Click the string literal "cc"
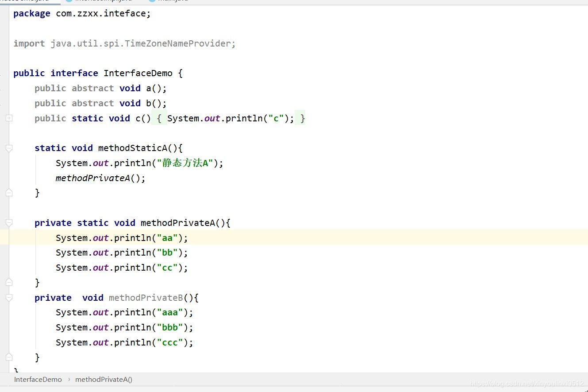This screenshot has width=588, height=392. tap(167, 268)
